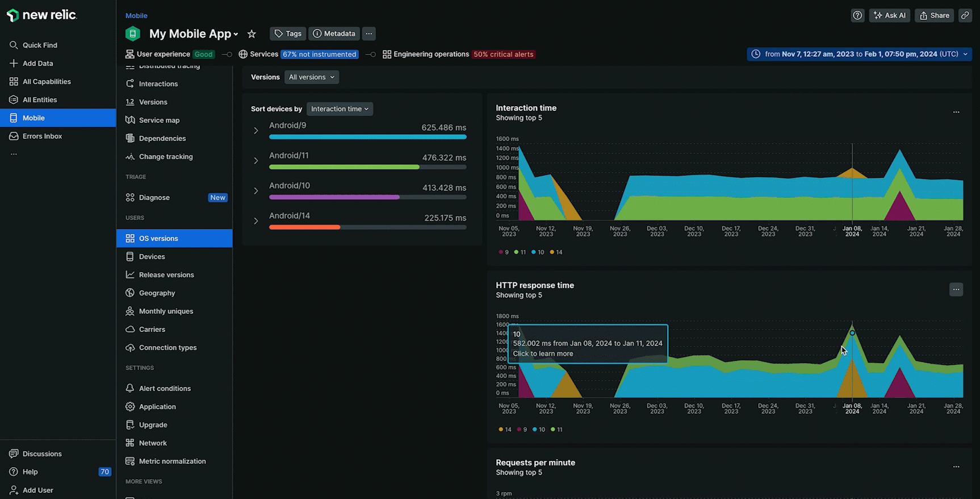Copy permalink using the link icon
The image size is (980, 499).
coord(965,15)
